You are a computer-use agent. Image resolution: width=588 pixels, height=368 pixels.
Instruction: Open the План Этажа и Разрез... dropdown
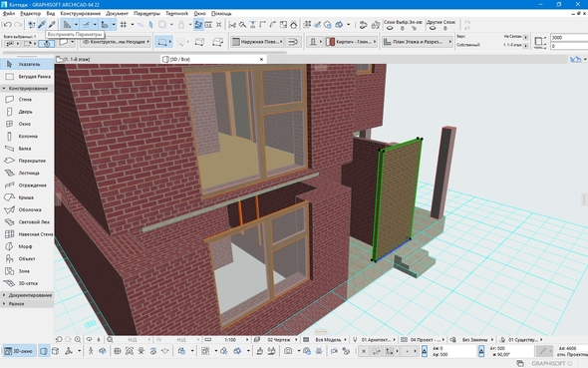click(x=418, y=42)
